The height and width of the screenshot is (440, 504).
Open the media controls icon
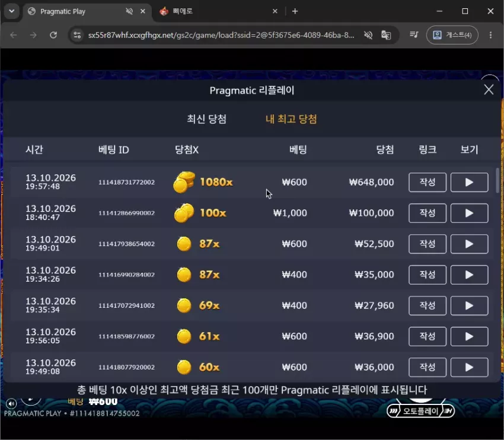[414, 35]
